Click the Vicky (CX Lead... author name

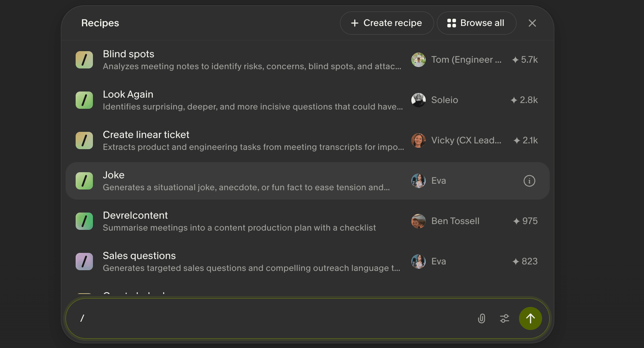(x=466, y=140)
